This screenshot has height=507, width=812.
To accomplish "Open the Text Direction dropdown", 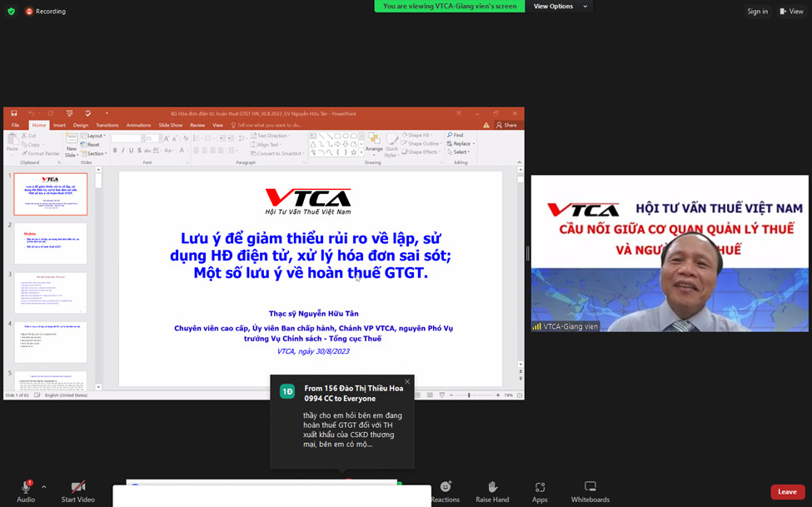I will (271, 136).
